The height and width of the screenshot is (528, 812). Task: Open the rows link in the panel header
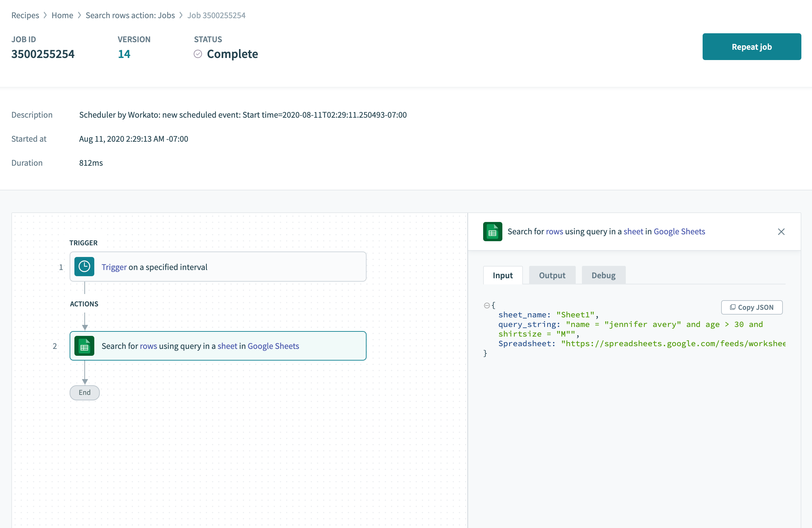click(x=554, y=231)
